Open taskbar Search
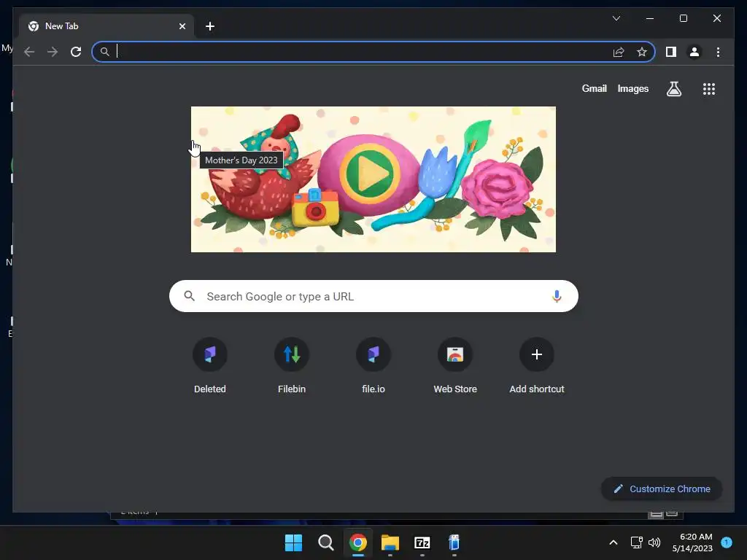The height and width of the screenshot is (560, 747). tap(326, 542)
